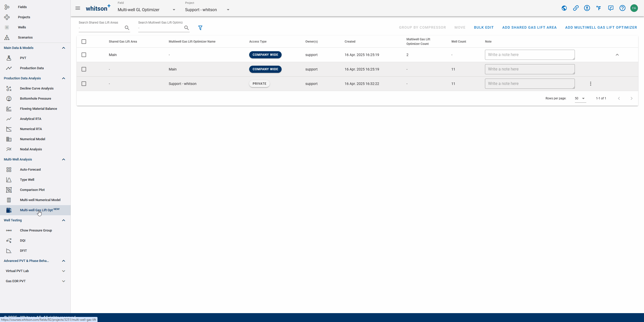644x322 pixels.
Task: Check the Support - whitson row checkbox
Action: (x=84, y=84)
